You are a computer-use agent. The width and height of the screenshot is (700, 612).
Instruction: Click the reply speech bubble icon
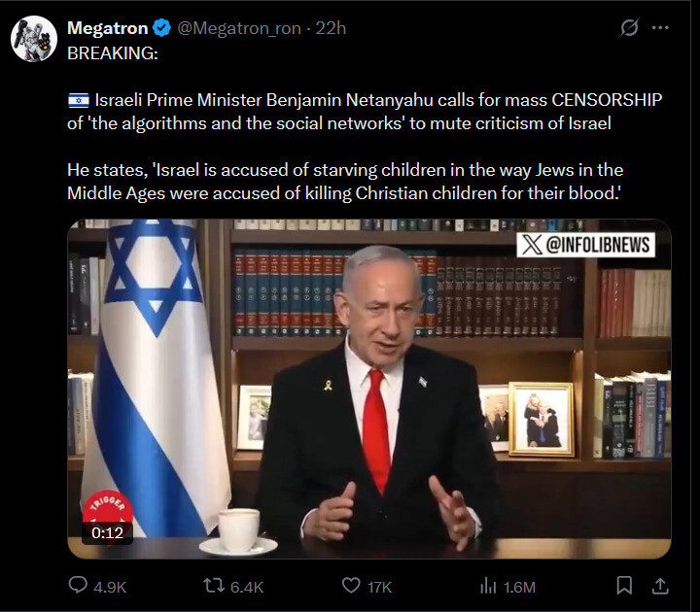[x=78, y=585]
